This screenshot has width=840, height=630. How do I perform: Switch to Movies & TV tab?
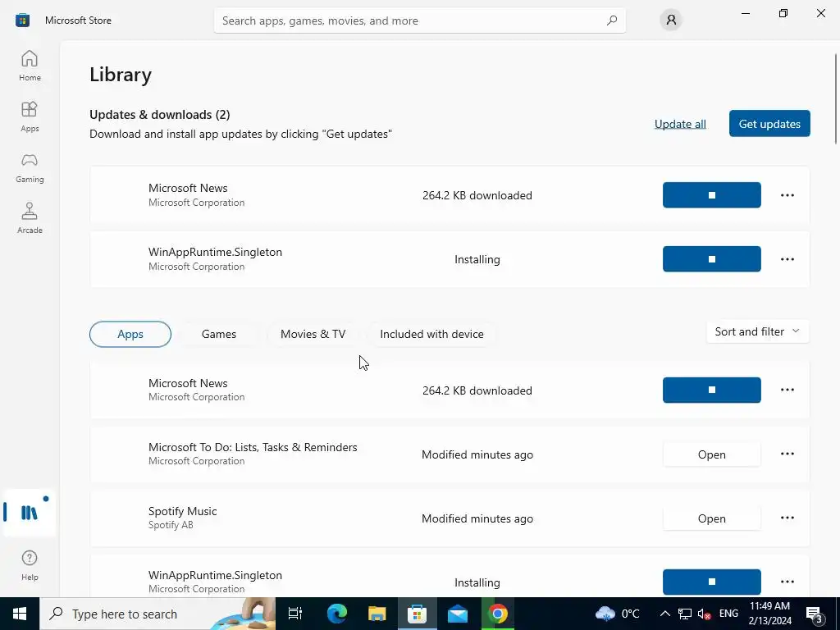[313, 335]
